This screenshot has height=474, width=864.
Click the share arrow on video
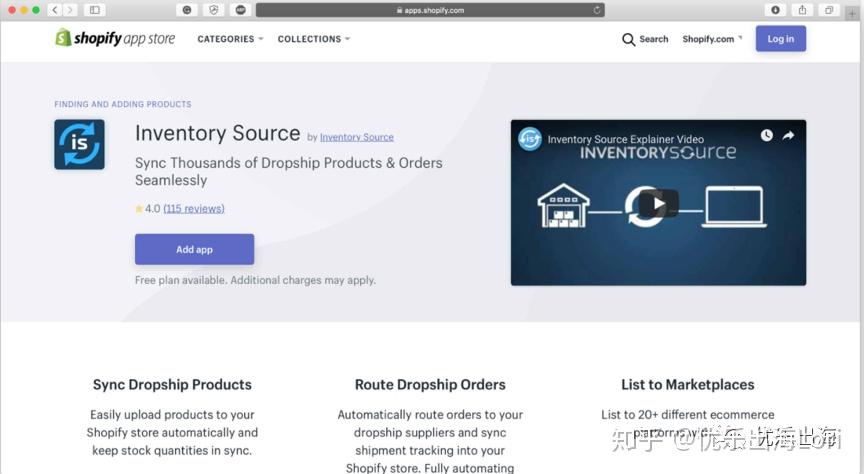[x=789, y=135]
